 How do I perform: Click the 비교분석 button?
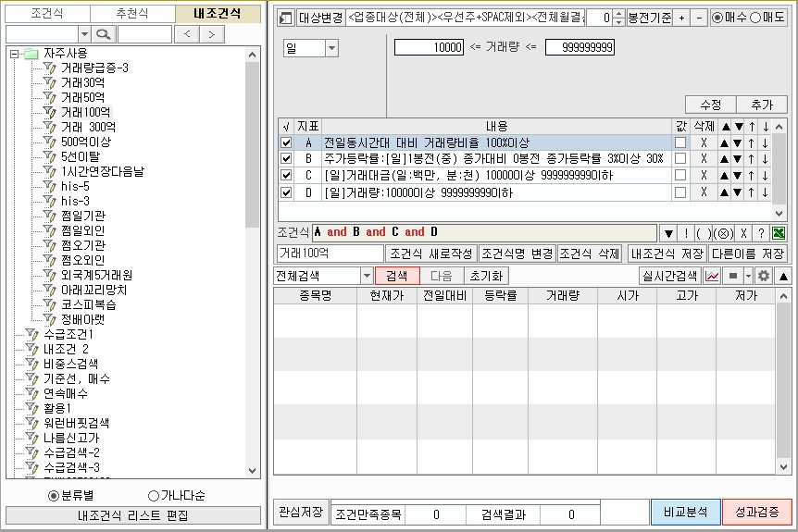pos(686,513)
